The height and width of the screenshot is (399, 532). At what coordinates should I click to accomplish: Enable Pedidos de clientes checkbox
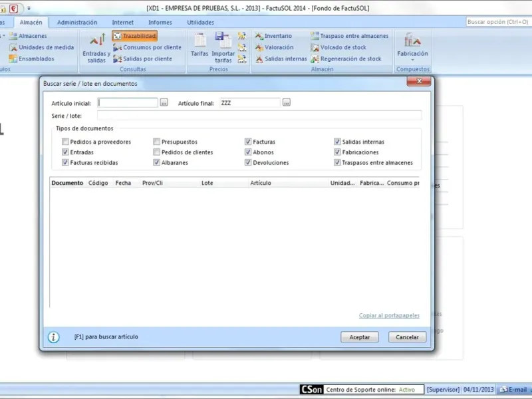156,152
